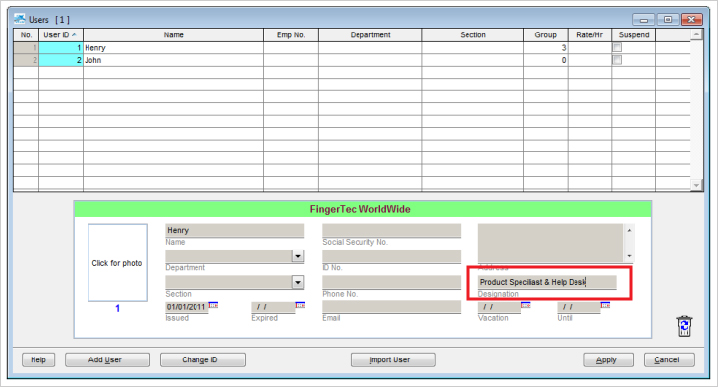
Task: Click the Department column header
Action: (370, 35)
